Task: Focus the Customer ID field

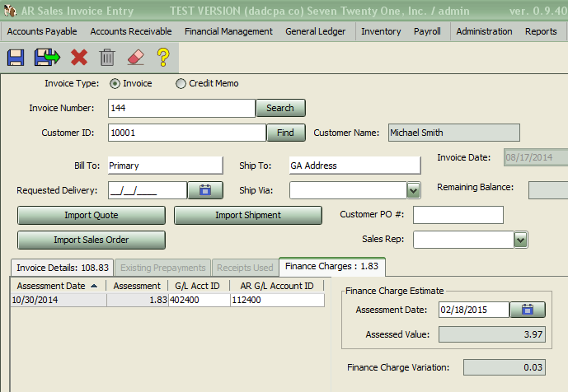Action: (x=187, y=133)
